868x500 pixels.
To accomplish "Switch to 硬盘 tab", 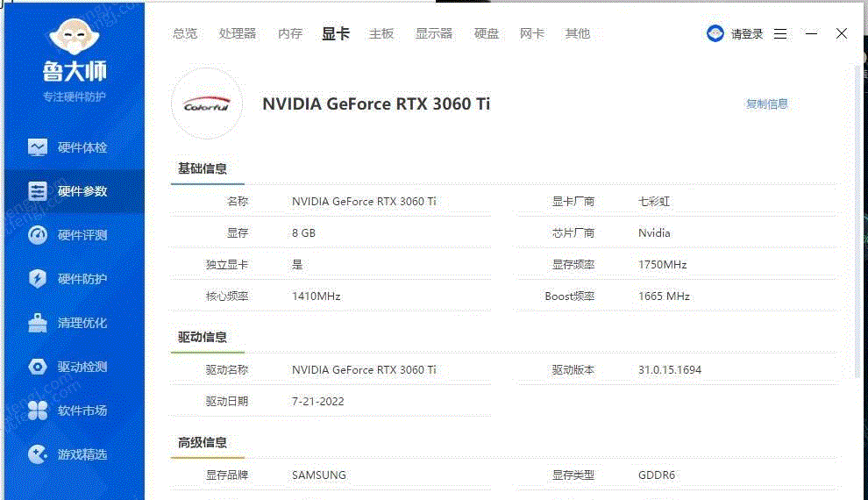I will pos(487,34).
